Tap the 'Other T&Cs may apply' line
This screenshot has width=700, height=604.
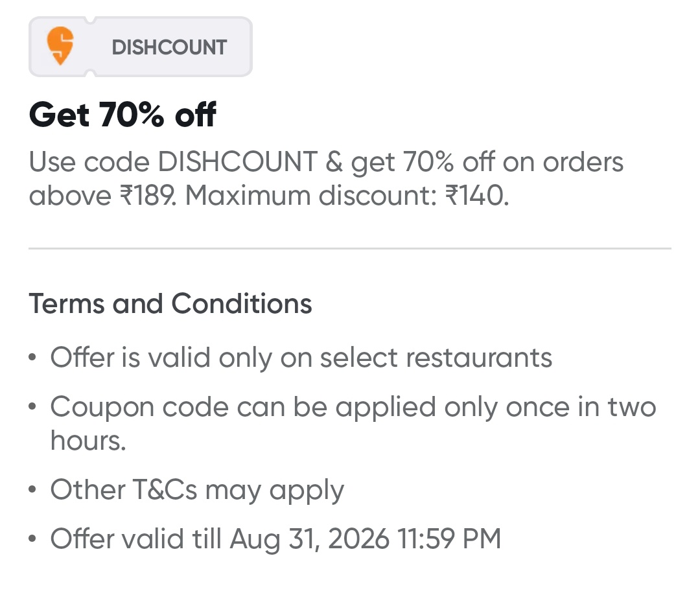click(197, 489)
